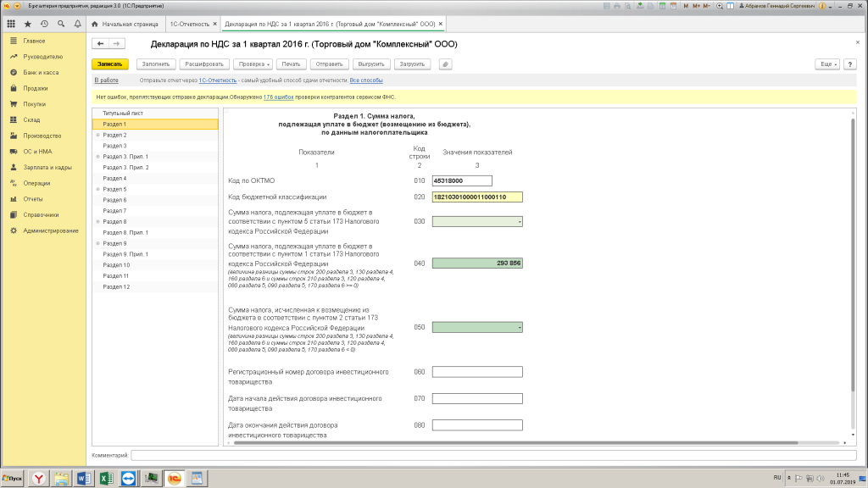
Task: Open Администрирование section
Action: pyautogui.click(x=50, y=230)
